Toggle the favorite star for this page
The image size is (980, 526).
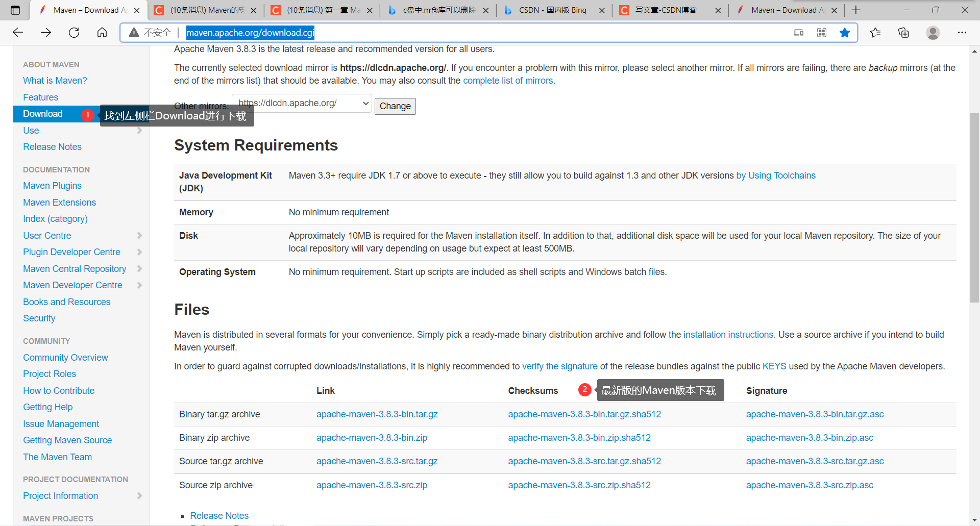point(845,33)
